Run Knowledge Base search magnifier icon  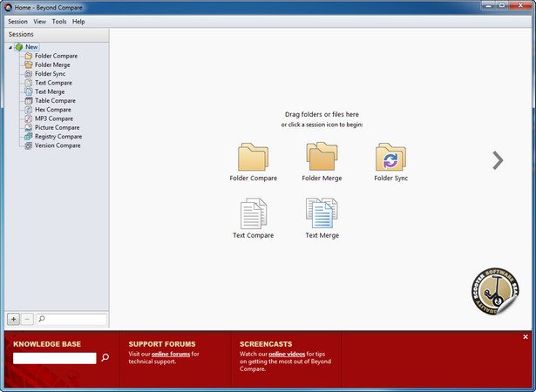(x=105, y=357)
